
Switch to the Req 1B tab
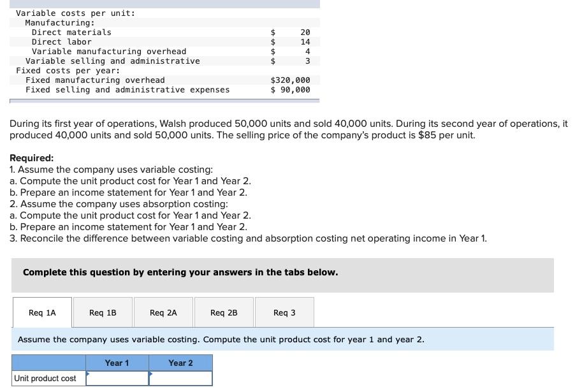point(103,312)
